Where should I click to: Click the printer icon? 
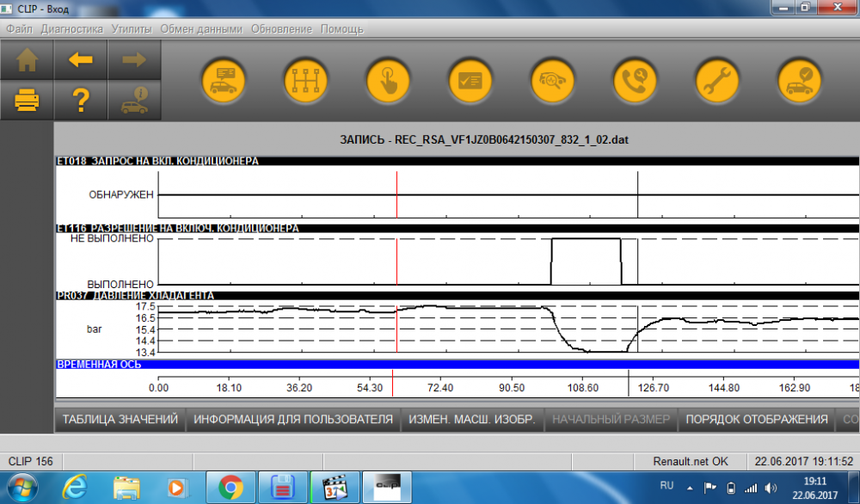(27, 101)
